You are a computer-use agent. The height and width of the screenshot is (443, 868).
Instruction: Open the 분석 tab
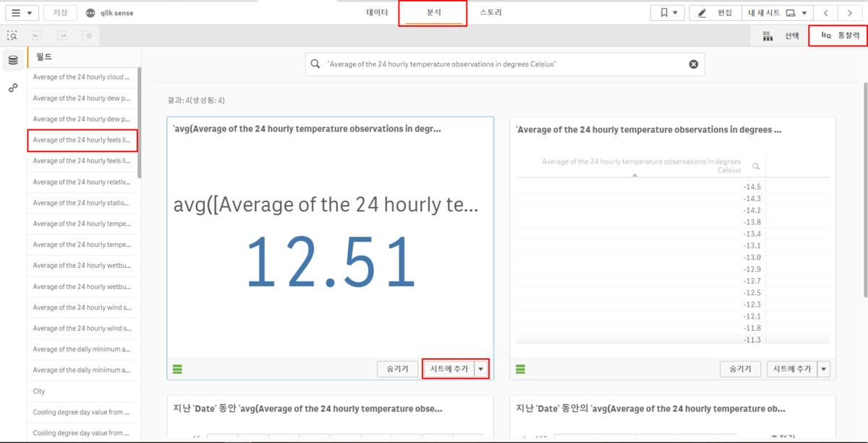tap(433, 13)
